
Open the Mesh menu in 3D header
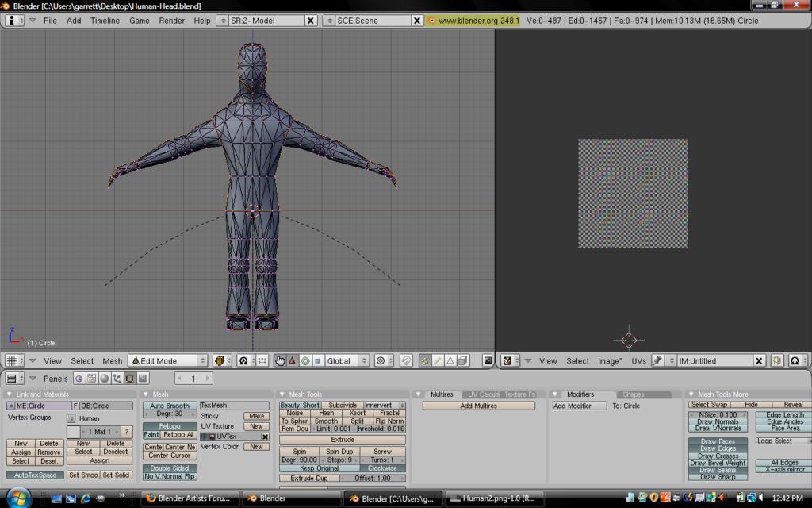point(113,361)
